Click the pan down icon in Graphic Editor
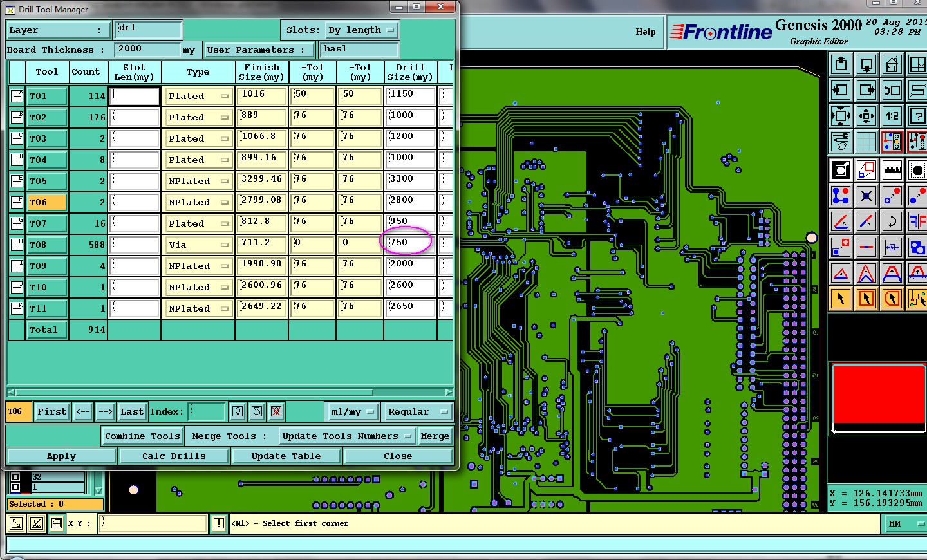 pyautogui.click(x=866, y=64)
